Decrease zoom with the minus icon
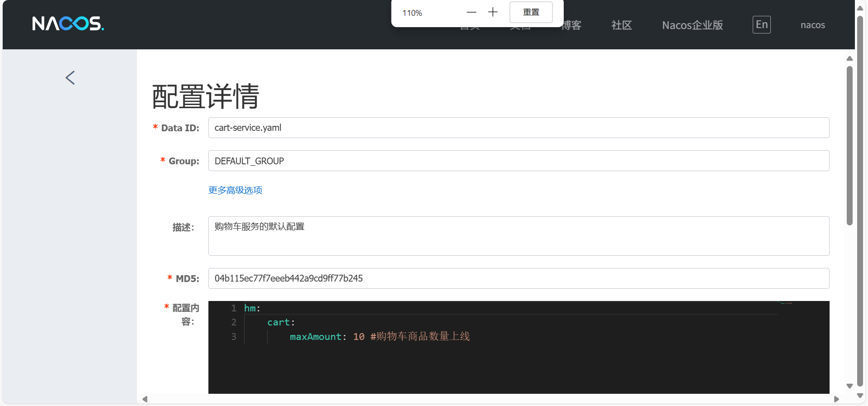 click(x=472, y=13)
